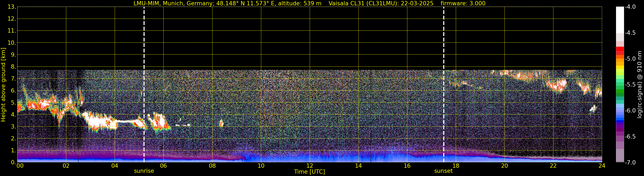Click the white top segment of the colorbar
Screen dimensions: 644x176
tap(620, 20)
